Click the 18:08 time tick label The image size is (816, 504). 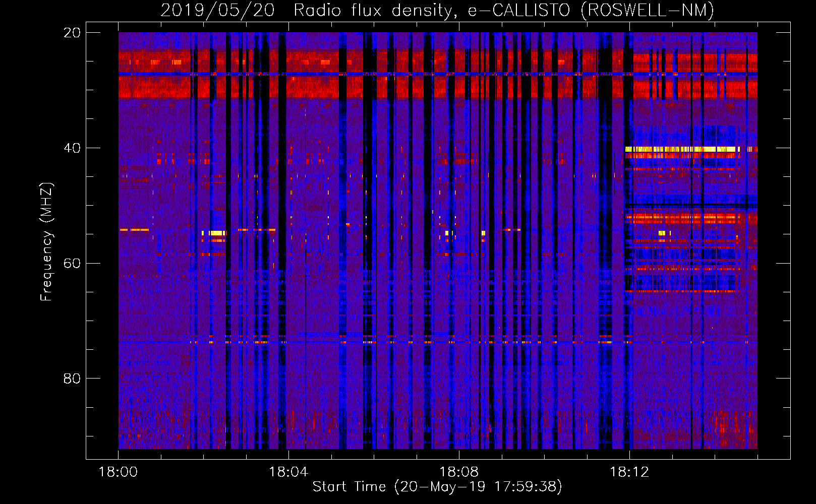pos(459,472)
